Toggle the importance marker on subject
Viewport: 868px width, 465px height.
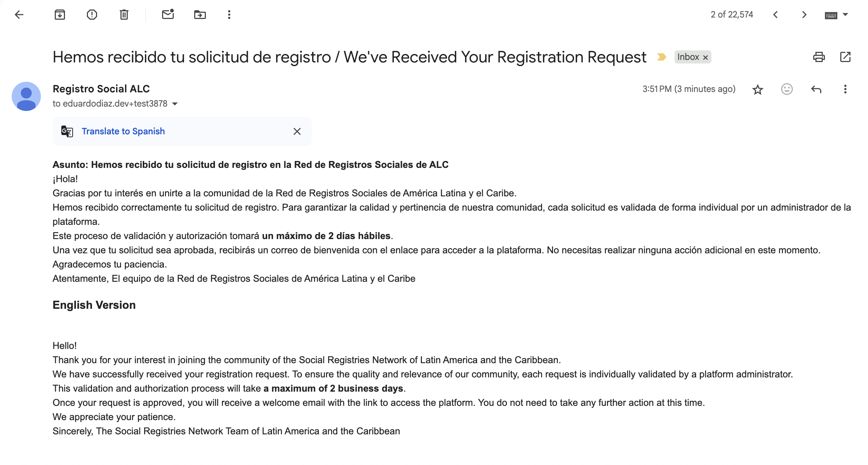[661, 57]
